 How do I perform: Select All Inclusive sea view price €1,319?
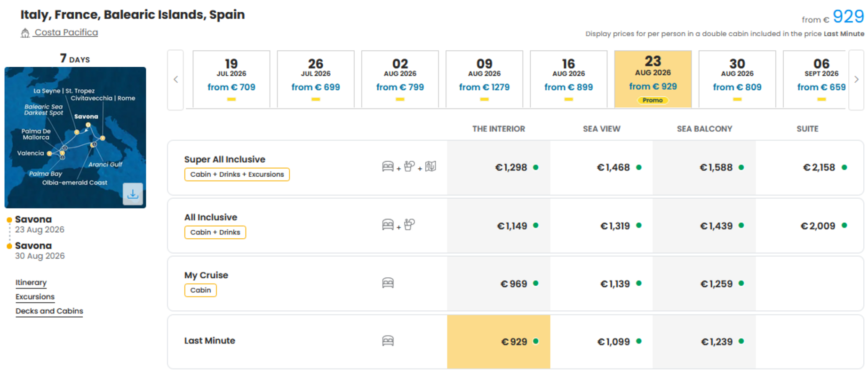coord(601,226)
